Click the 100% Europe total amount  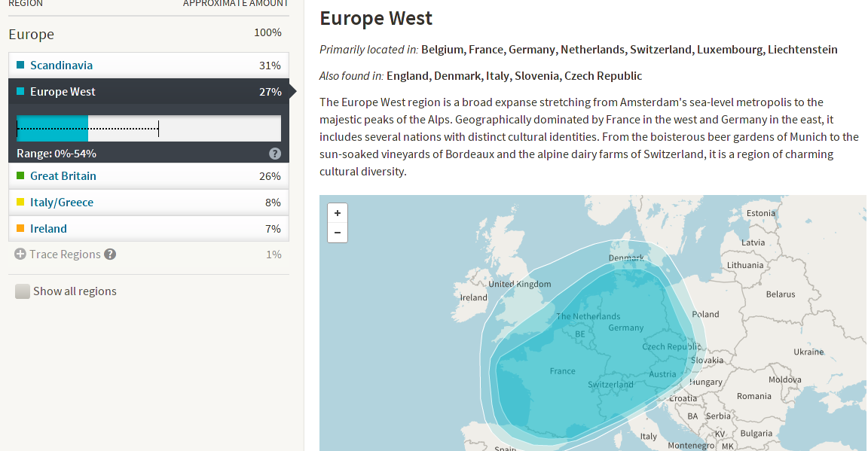[268, 32]
